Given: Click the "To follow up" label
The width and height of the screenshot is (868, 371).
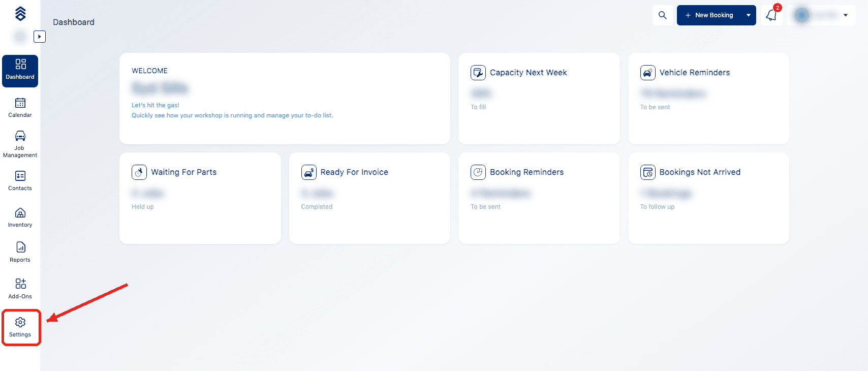Looking at the screenshot, I should pyautogui.click(x=658, y=207).
